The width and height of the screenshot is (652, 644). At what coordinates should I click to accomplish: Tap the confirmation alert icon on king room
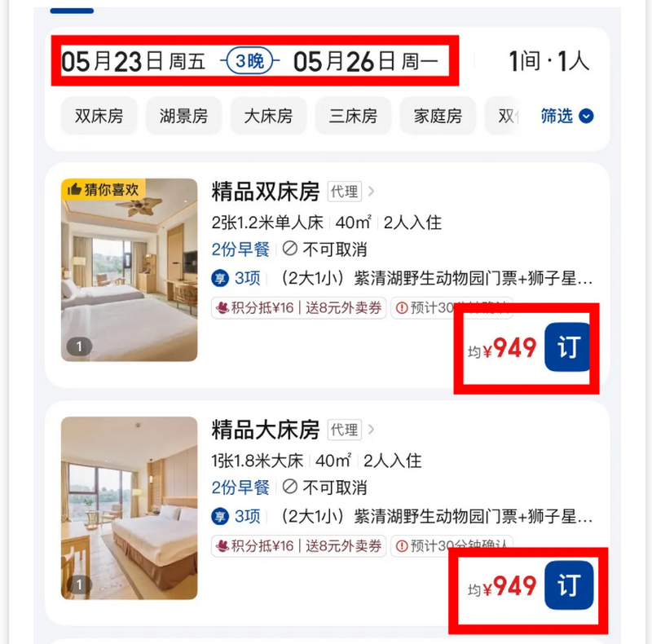402,546
